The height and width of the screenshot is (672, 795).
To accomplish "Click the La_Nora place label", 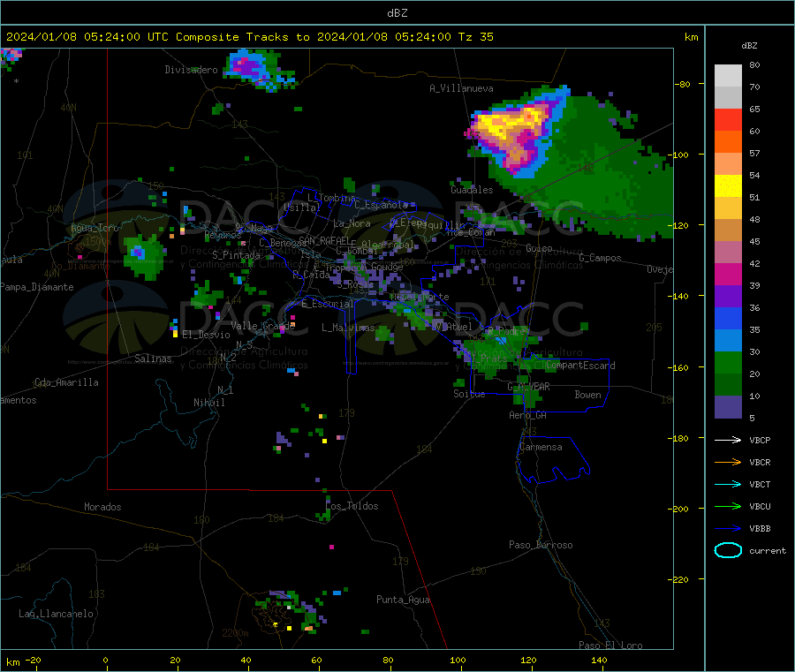I will 352,223.
